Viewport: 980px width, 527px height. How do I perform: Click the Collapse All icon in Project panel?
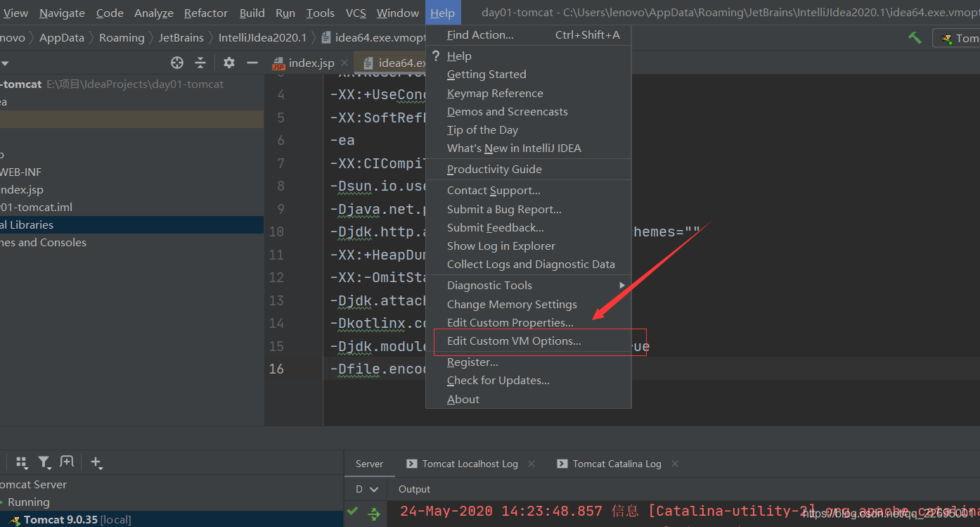point(200,63)
